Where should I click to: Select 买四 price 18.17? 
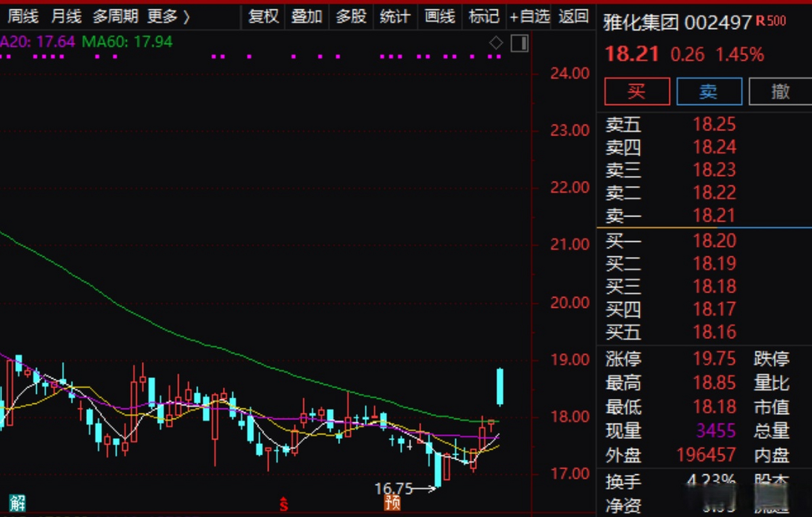(714, 309)
